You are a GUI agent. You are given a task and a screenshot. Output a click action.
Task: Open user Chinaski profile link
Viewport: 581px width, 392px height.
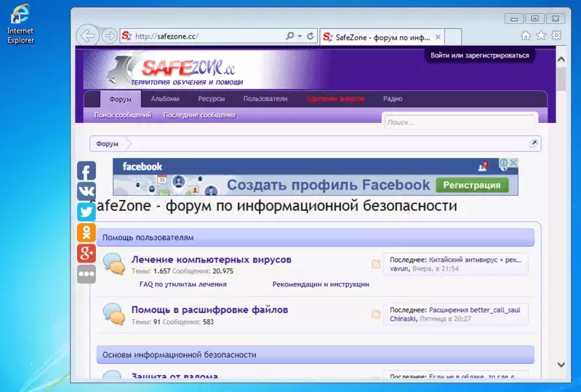click(402, 319)
